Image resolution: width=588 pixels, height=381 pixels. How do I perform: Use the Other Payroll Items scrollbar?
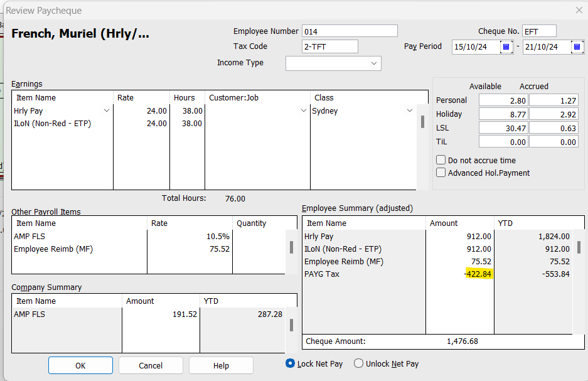coord(291,247)
